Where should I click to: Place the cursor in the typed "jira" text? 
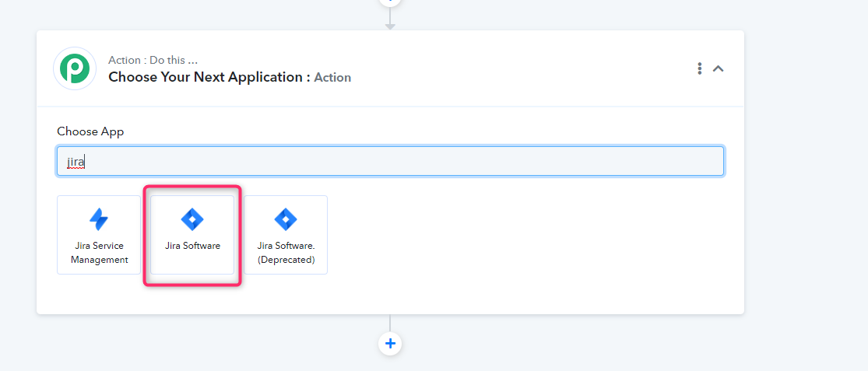click(76, 163)
